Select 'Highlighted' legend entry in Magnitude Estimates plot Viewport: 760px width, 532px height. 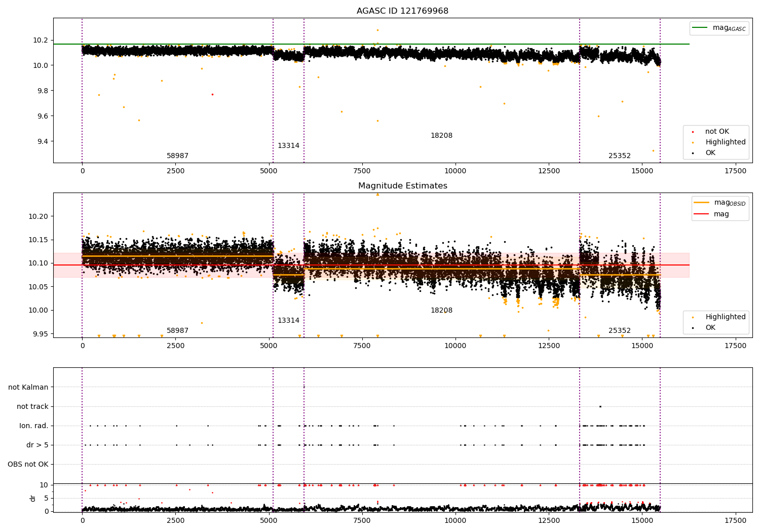click(x=726, y=317)
